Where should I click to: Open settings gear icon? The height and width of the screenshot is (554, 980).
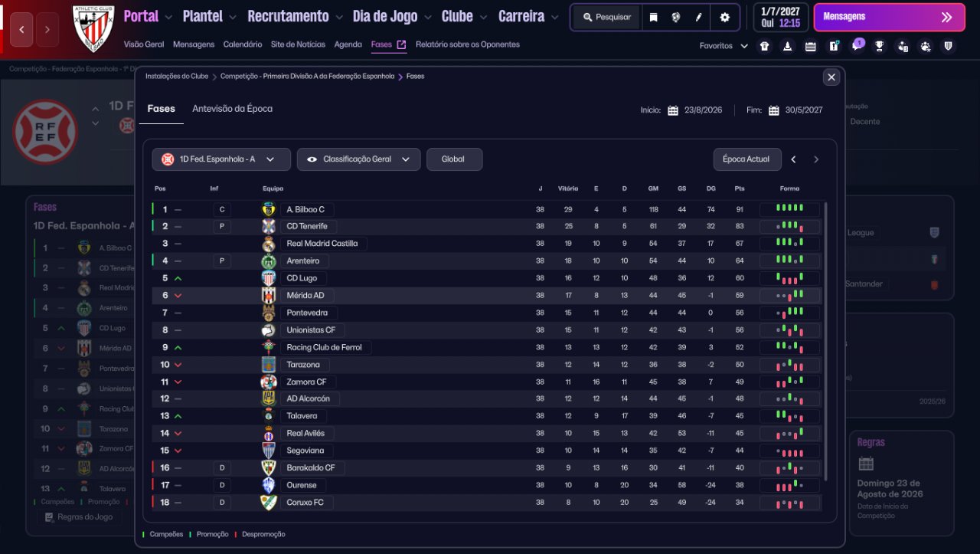(x=725, y=17)
